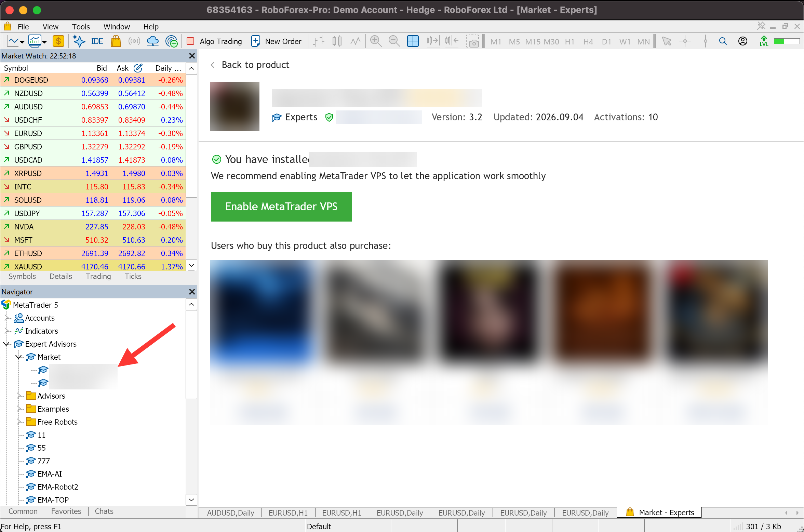Zoom in on chart with magnifier plus
Screen dimensions: 804x532
tap(376, 41)
